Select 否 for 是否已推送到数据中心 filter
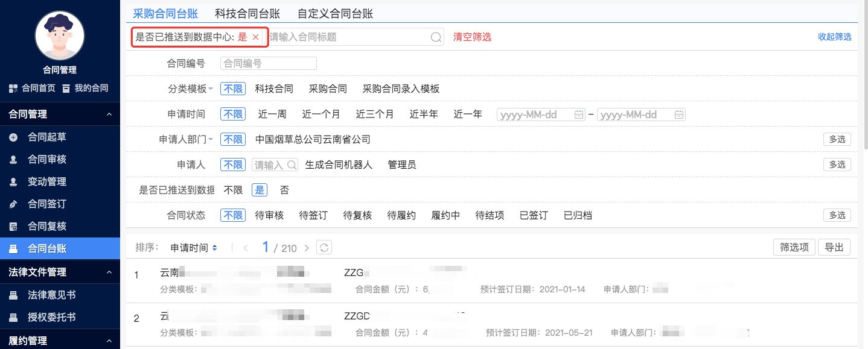Image resolution: width=868 pixels, height=349 pixels. 284,190
